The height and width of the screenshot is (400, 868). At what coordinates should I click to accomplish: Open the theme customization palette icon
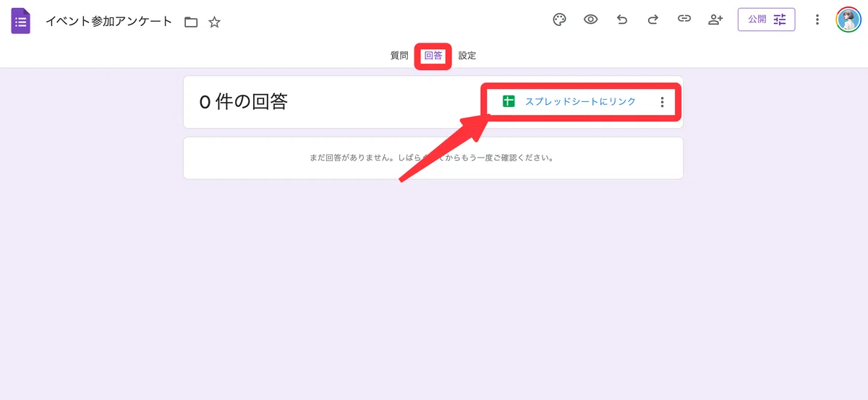(559, 20)
